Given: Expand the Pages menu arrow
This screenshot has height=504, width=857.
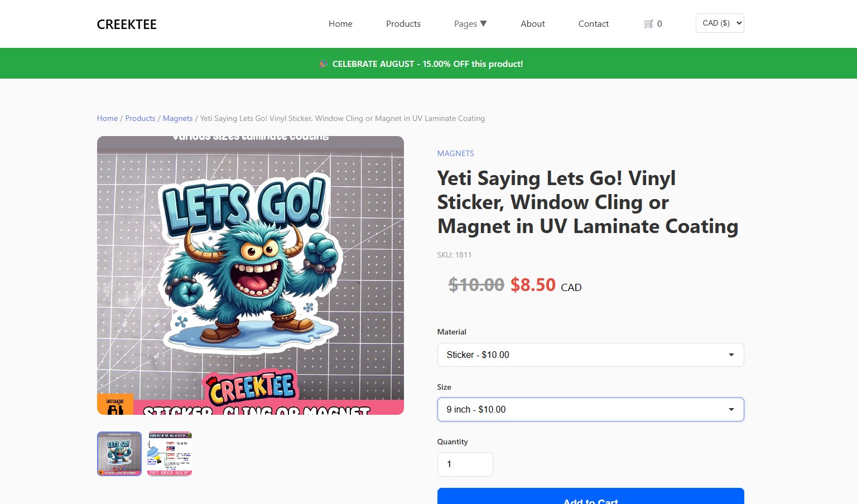Looking at the screenshot, I should pyautogui.click(x=483, y=23).
